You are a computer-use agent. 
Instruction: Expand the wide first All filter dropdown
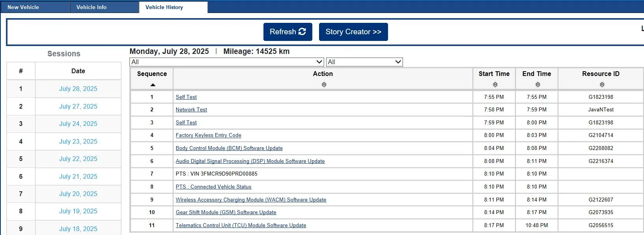(227, 62)
